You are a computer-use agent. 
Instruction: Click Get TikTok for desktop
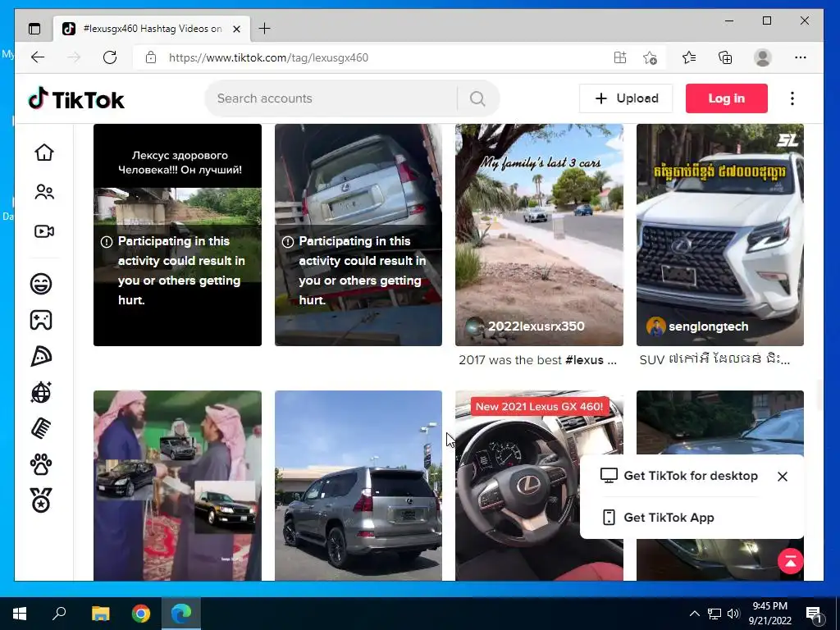(x=678, y=476)
